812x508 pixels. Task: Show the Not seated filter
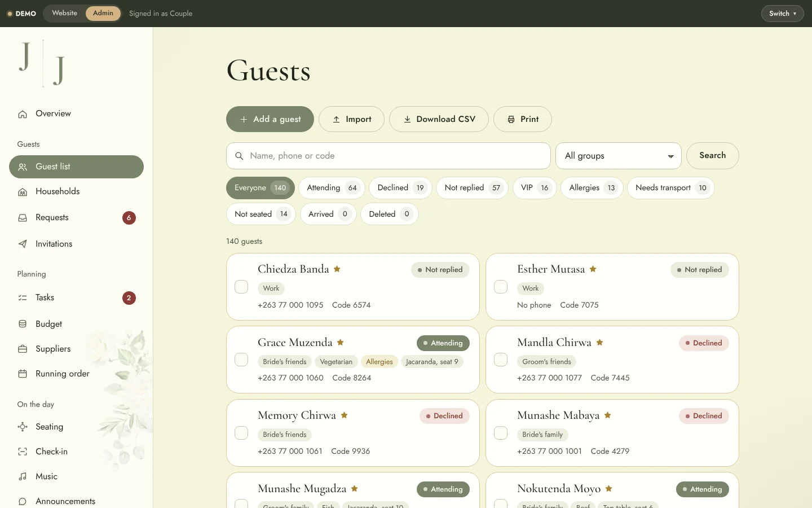click(x=261, y=214)
